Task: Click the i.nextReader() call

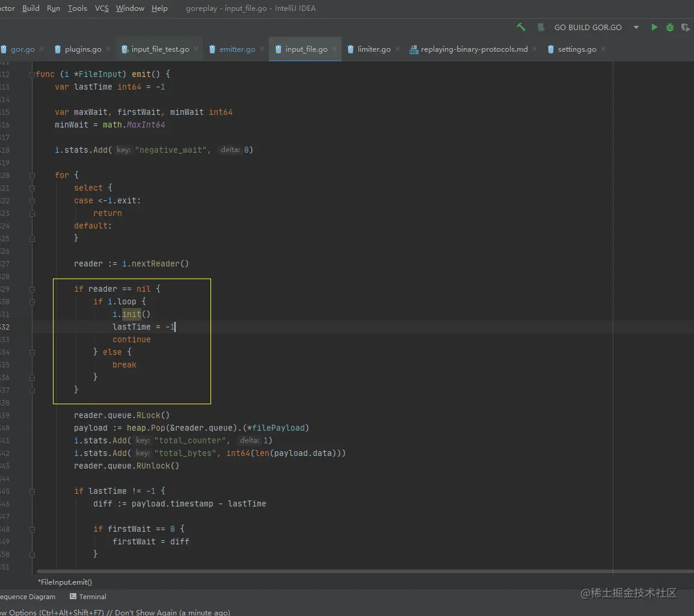Action: point(155,263)
